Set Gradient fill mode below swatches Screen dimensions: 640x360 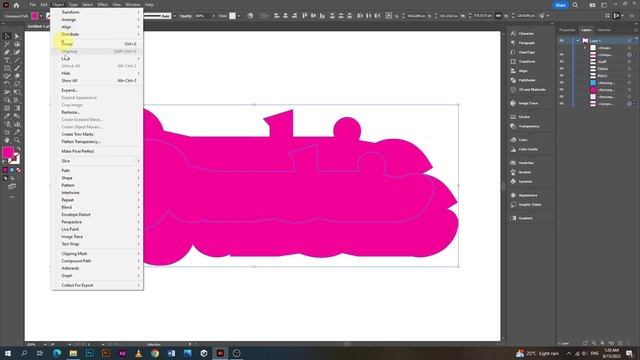coord(12,170)
